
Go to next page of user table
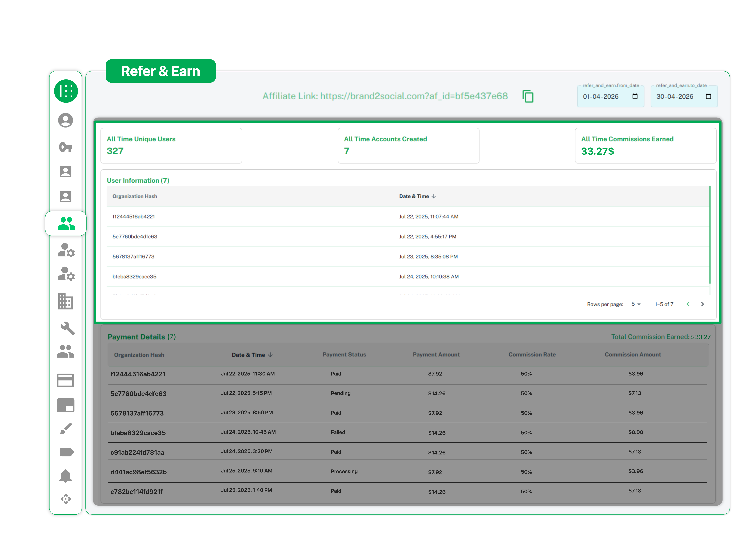click(702, 304)
